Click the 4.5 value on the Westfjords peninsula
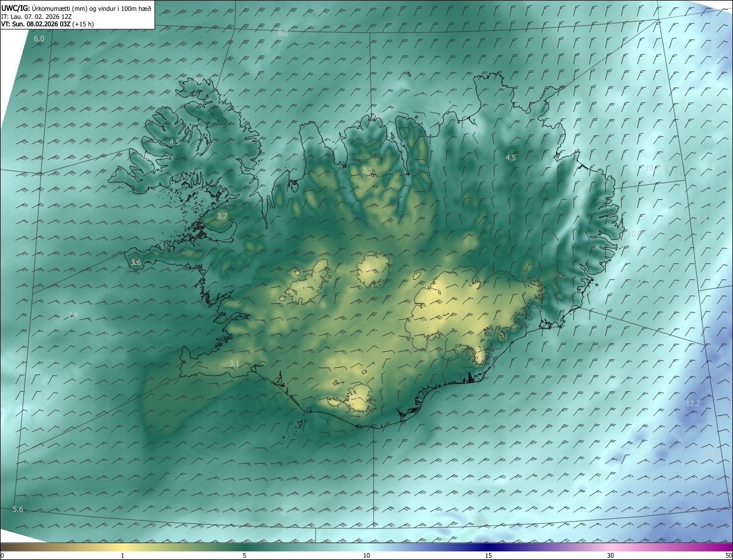Screen dimensions: 733x560 pos(175,143)
